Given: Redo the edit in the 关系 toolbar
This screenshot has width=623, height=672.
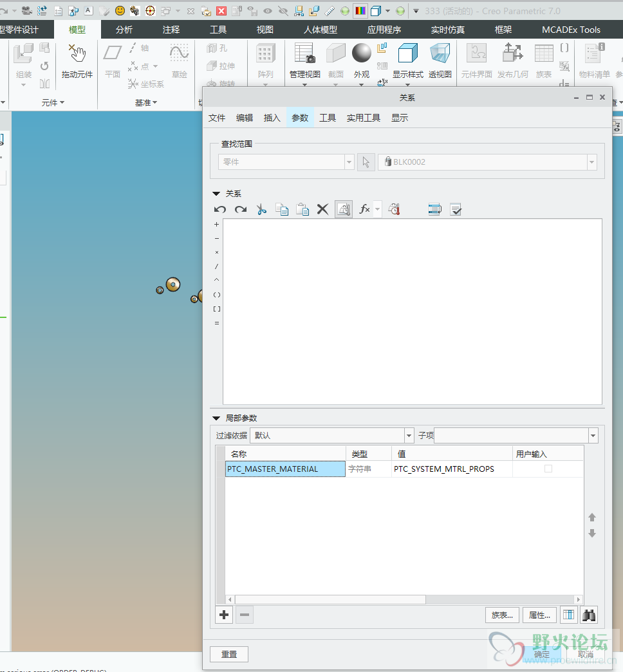Looking at the screenshot, I should tap(240, 210).
